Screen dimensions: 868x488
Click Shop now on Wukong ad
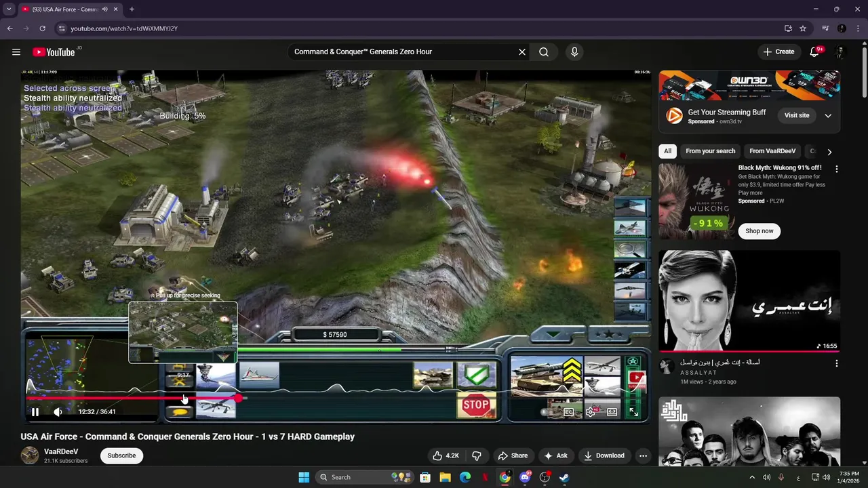click(x=759, y=231)
